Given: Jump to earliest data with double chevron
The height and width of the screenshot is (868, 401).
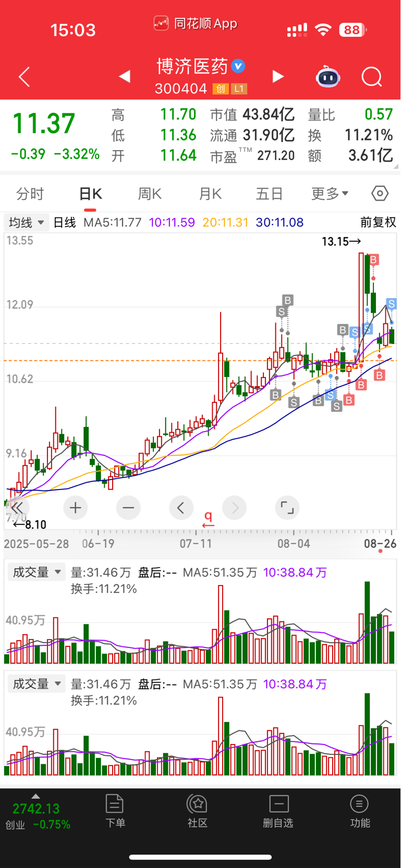Looking at the screenshot, I should 17,508.
